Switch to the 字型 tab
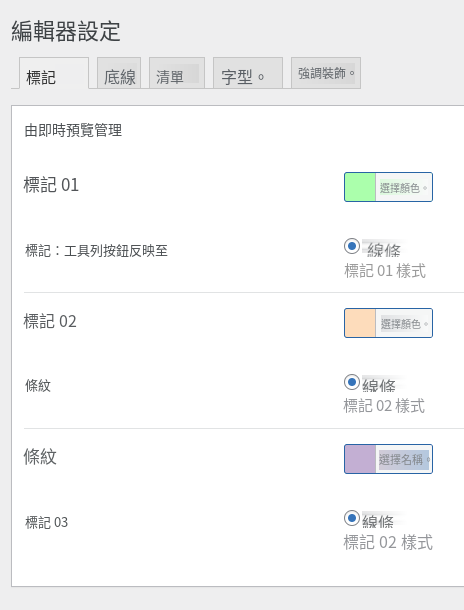The image size is (464, 610). [x=248, y=73]
